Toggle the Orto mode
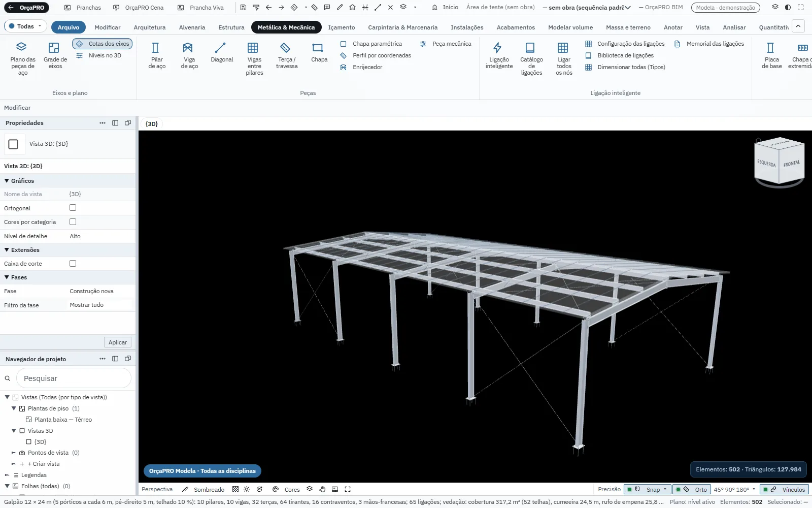Screen dimensions: 812x508 pos(691,489)
